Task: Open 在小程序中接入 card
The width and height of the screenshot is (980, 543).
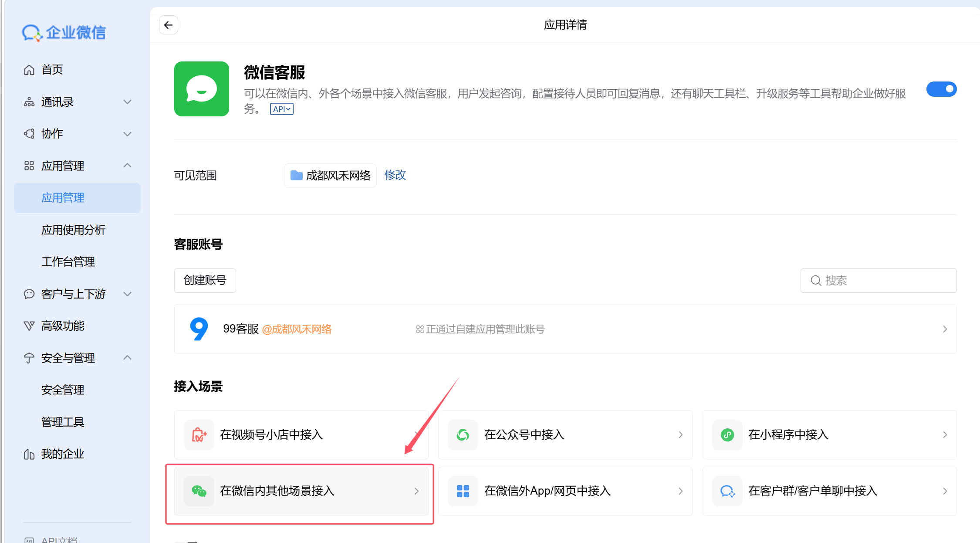Action: click(x=830, y=434)
